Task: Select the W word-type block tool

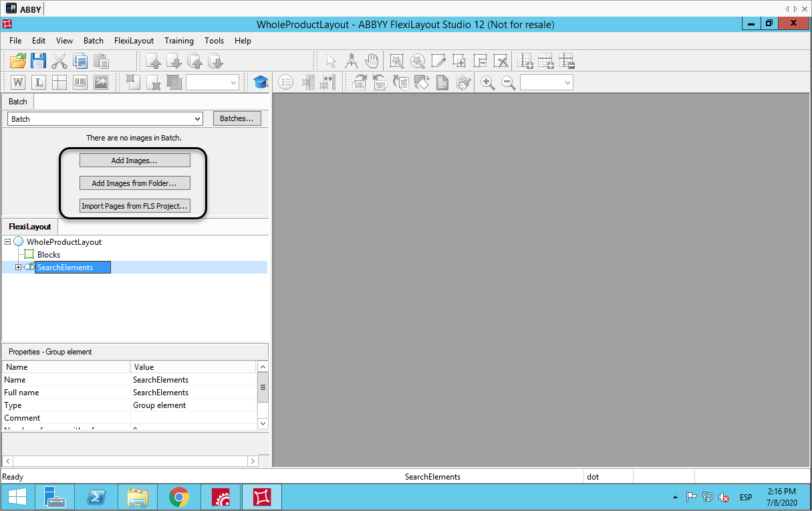Action: 18,82
